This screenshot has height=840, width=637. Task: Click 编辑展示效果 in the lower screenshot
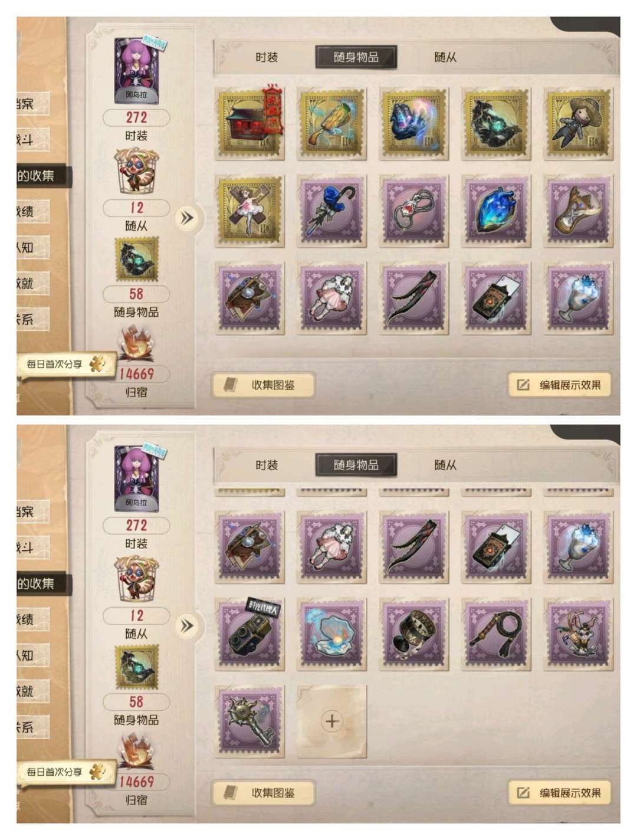pyautogui.click(x=560, y=793)
